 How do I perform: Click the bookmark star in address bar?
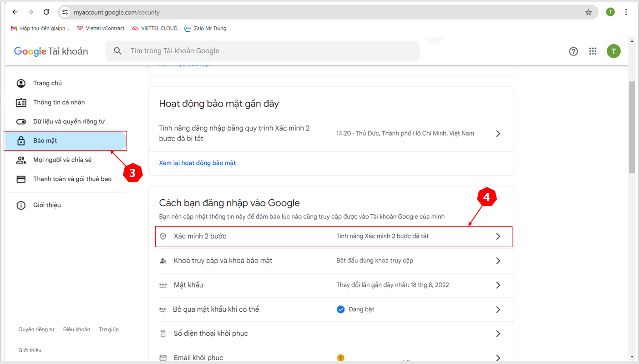(x=588, y=12)
